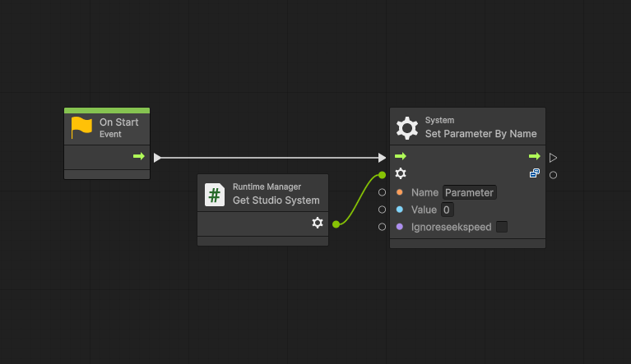The width and height of the screenshot is (631, 364).
Task: Click the green hash script icon
Action: (215, 195)
